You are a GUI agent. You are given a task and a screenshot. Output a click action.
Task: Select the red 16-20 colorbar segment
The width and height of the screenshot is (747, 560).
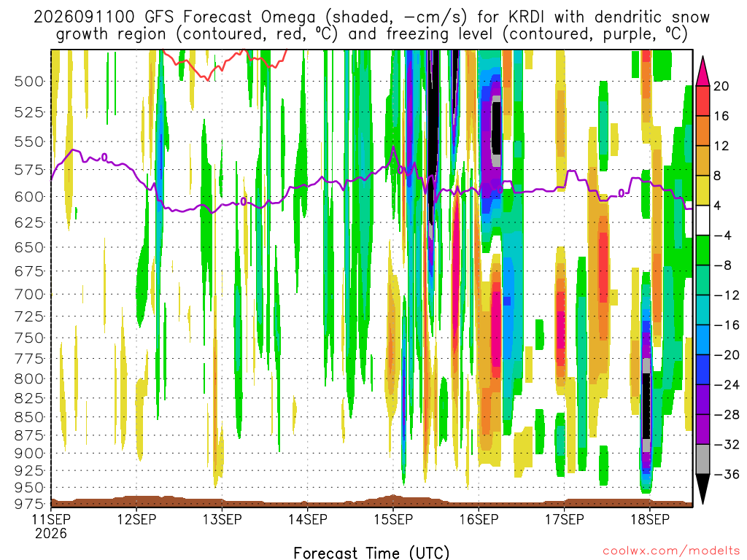[703, 101]
